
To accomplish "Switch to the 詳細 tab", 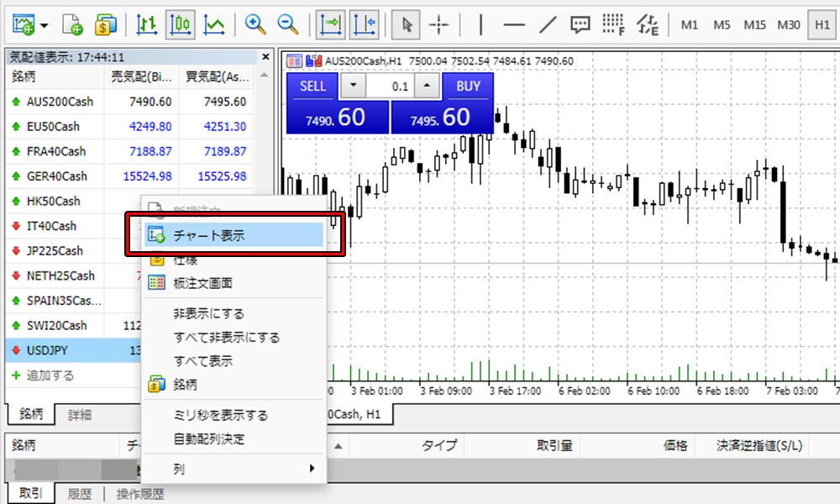I will pos(80,414).
